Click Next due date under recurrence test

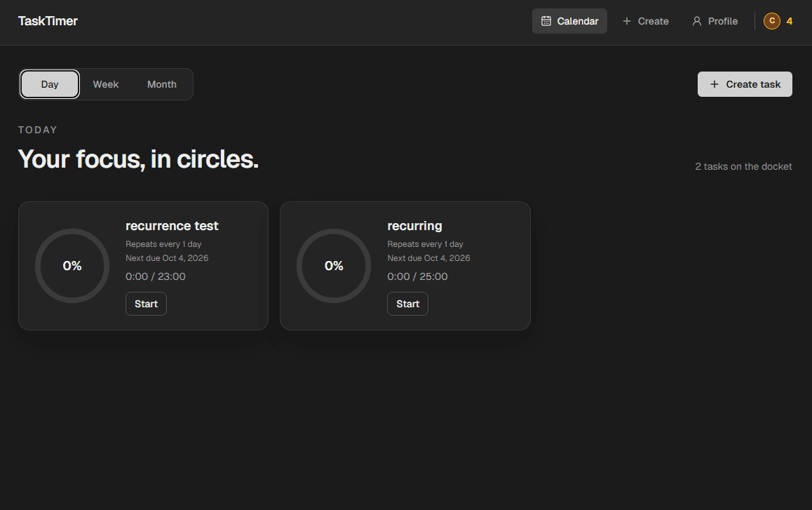coord(167,258)
